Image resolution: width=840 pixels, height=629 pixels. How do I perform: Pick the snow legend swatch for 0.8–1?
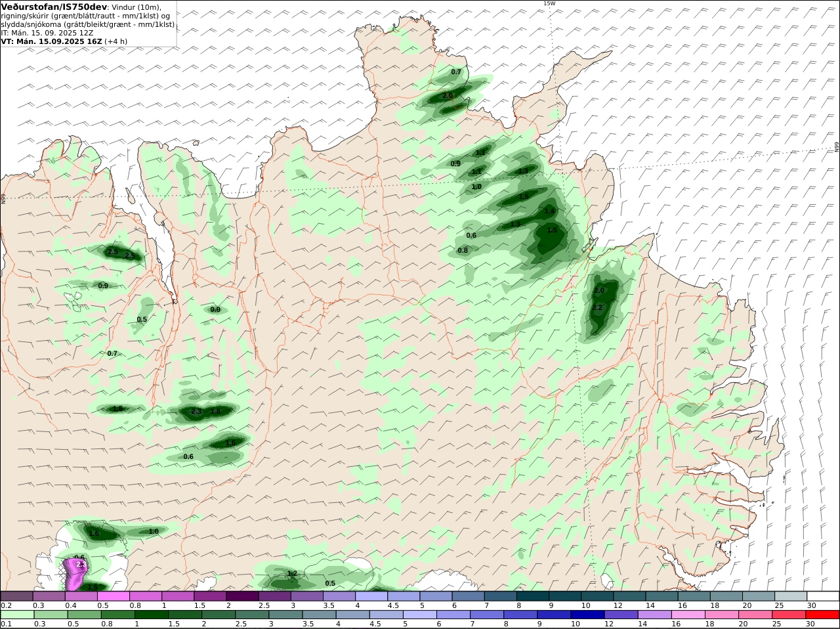(x=145, y=596)
